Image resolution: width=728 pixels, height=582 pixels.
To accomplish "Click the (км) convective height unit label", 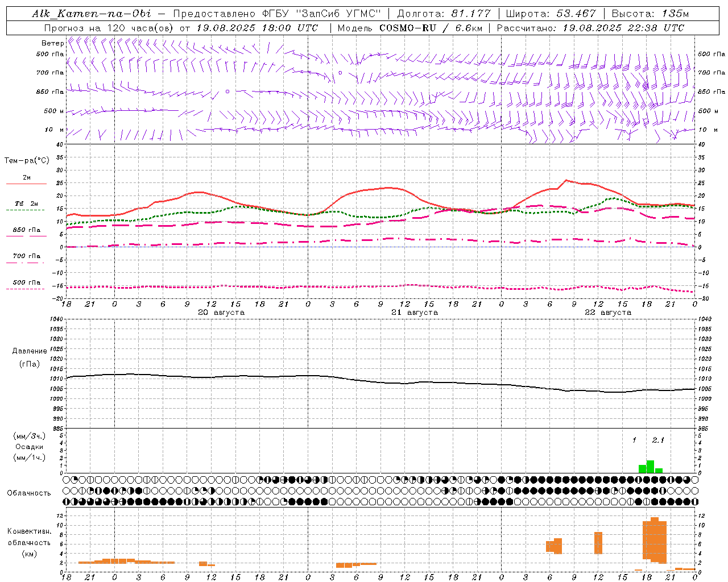I will coord(29,554).
